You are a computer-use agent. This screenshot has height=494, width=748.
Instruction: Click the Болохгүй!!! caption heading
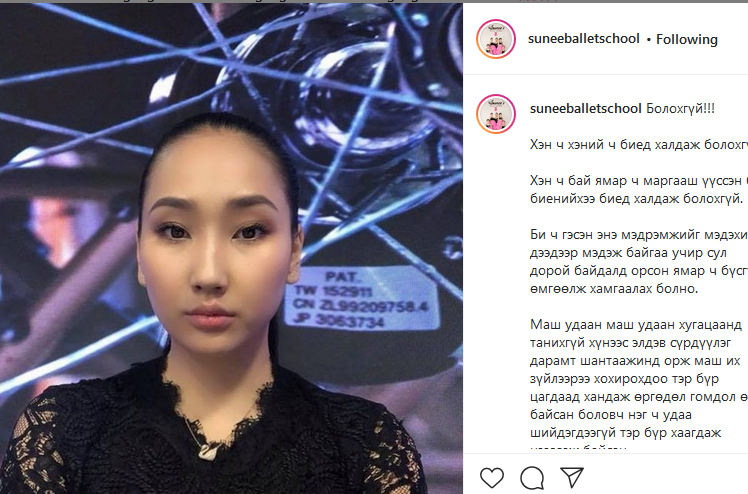coord(680,109)
